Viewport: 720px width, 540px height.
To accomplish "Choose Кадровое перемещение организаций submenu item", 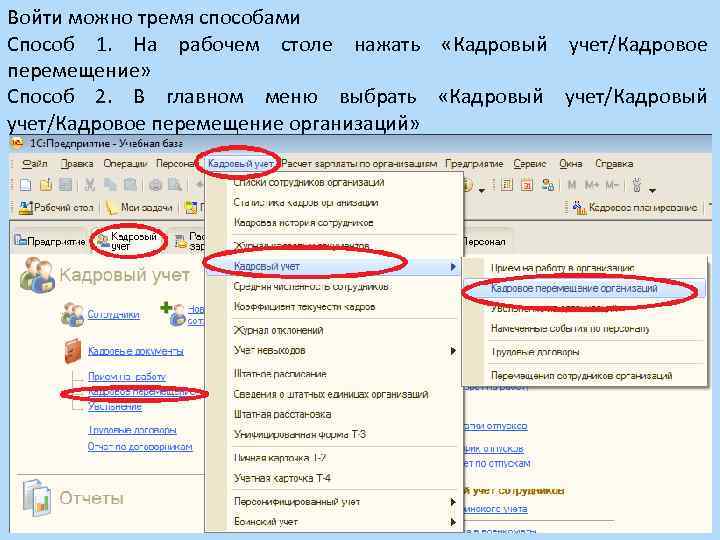I will point(574,288).
